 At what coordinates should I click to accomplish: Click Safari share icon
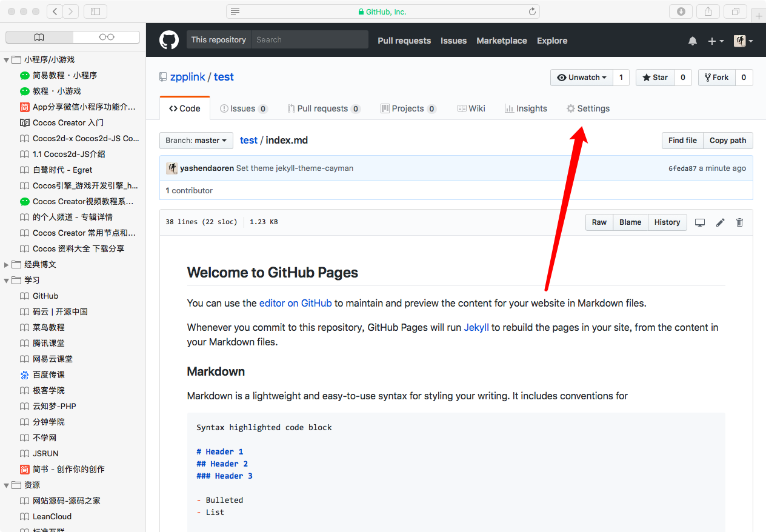click(708, 12)
